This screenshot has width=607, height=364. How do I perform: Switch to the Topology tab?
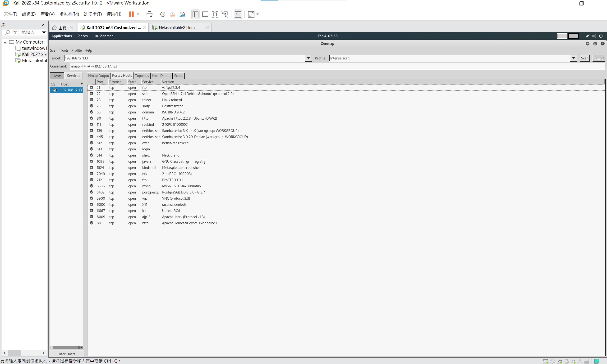click(x=142, y=76)
